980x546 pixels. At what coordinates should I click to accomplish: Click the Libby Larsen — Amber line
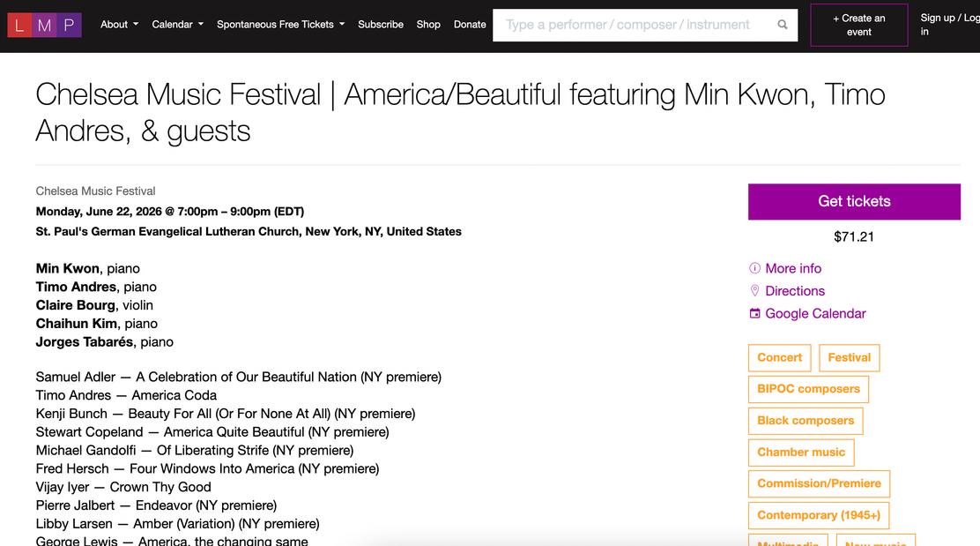[177, 523]
